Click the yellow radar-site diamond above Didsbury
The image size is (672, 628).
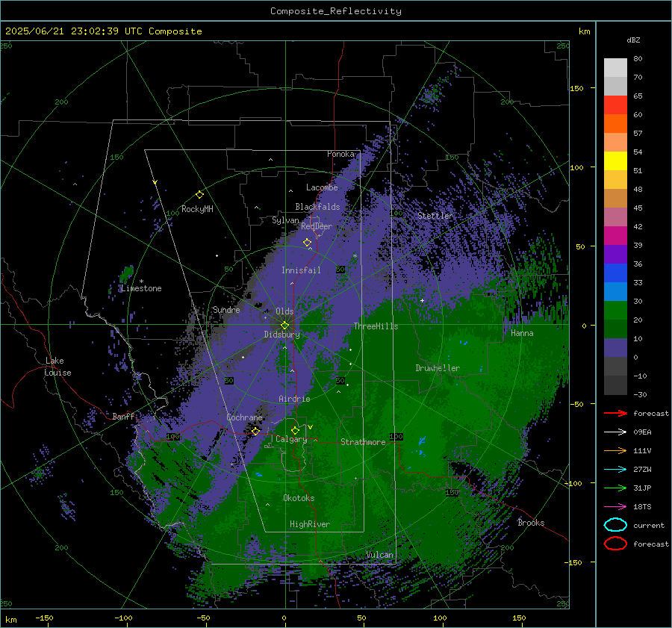[x=284, y=326]
